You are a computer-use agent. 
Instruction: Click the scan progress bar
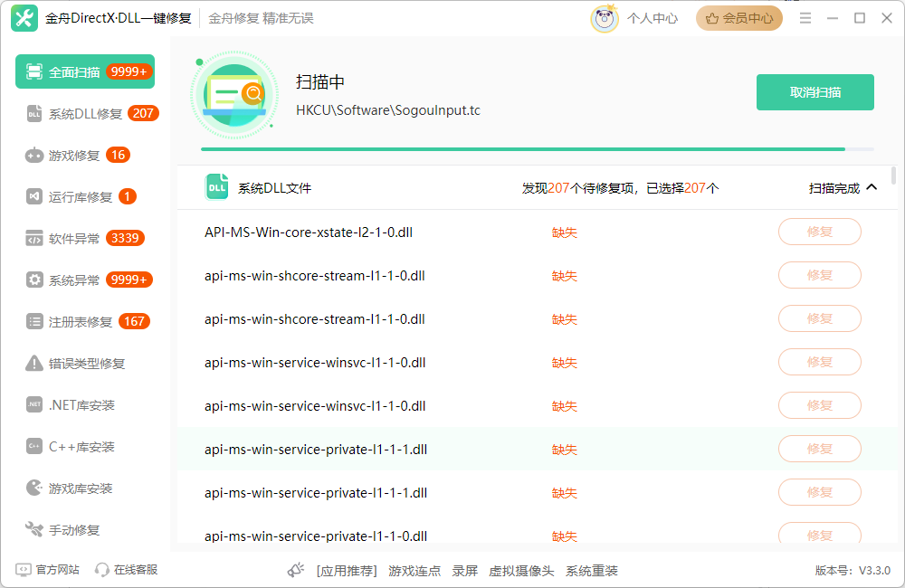pyautogui.click(x=538, y=149)
